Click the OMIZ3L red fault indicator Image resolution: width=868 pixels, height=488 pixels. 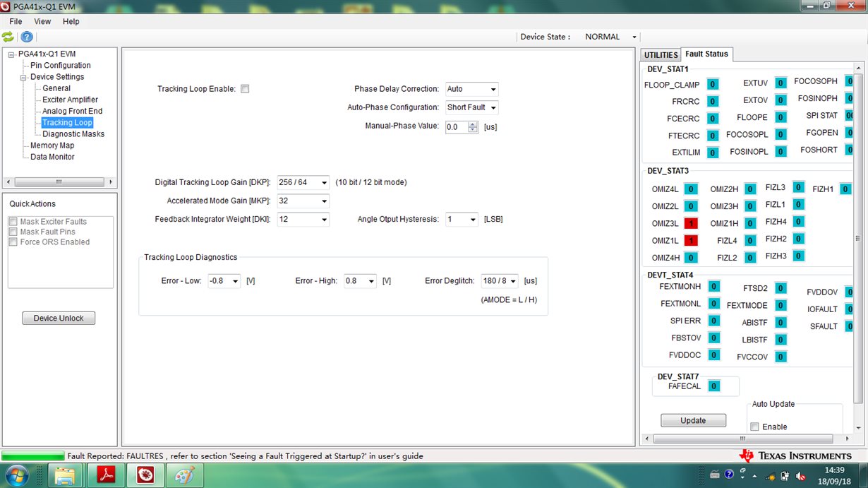pyautogui.click(x=691, y=223)
